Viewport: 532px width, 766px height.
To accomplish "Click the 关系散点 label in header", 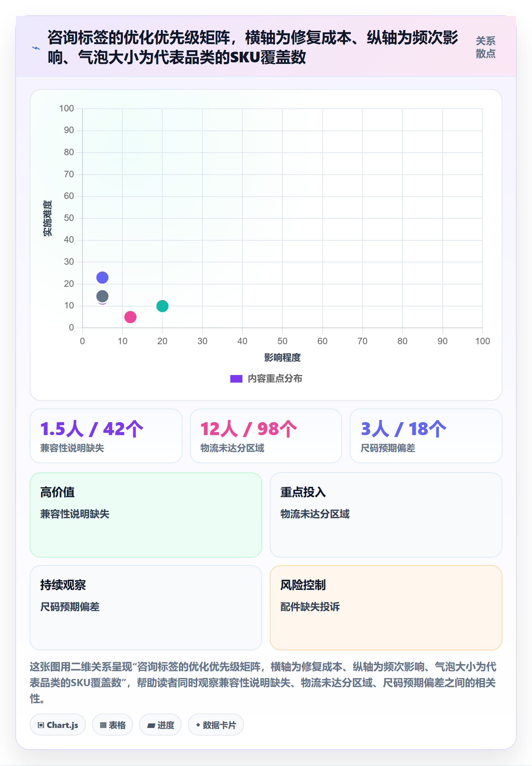I will (x=486, y=47).
